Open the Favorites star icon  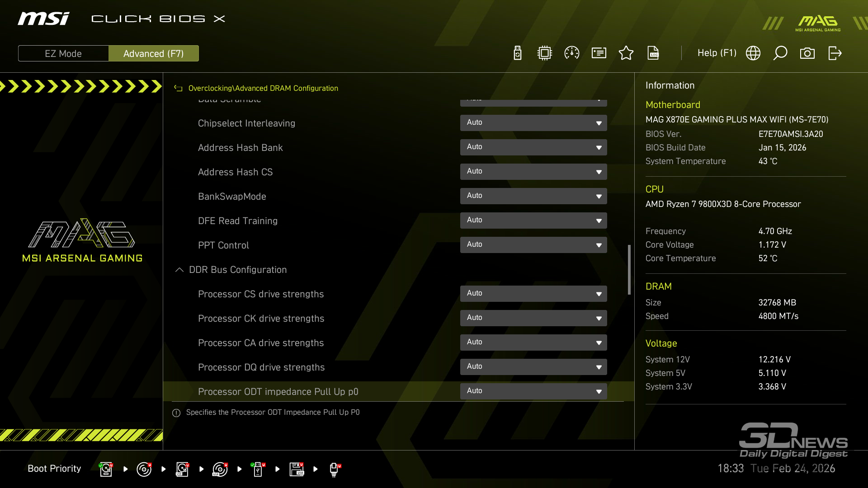click(x=626, y=53)
